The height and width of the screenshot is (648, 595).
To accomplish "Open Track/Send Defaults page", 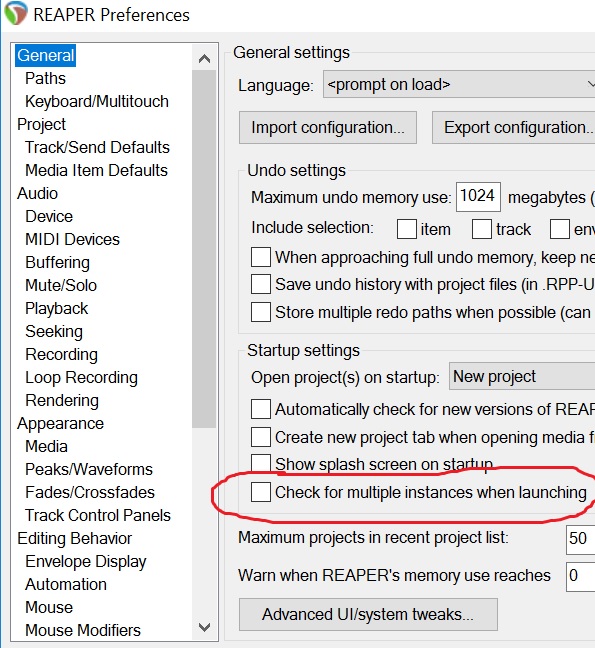I will click(x=98, y=147).
